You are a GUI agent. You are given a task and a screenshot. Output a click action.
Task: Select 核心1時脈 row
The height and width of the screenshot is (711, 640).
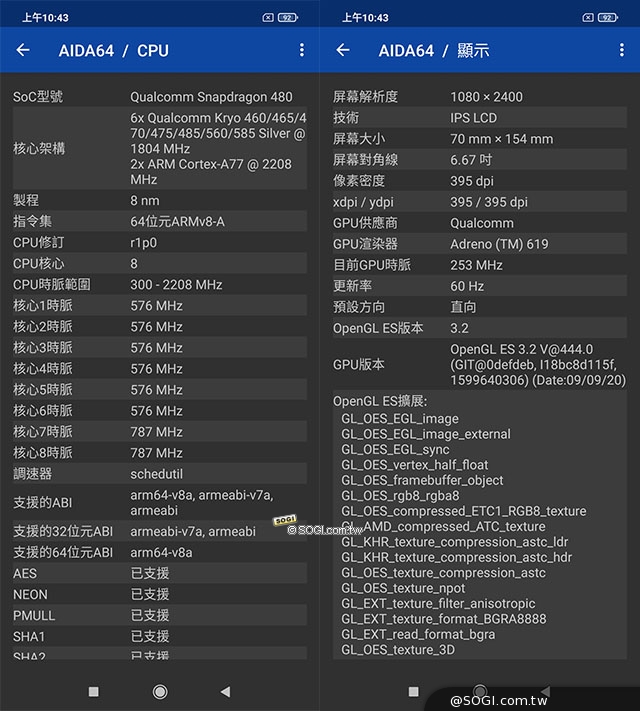[x=160, y=306]
